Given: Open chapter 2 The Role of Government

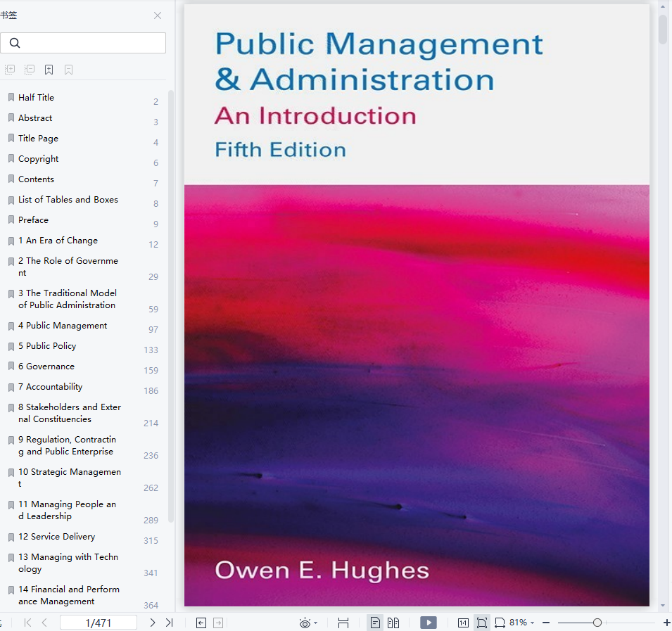Looking at the screenshot, I should coord(68,267).
